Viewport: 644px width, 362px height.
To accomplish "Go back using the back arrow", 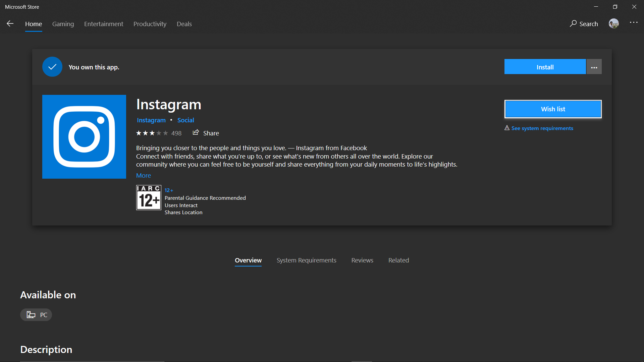I will pyautogui.click(x=10, y=23).
